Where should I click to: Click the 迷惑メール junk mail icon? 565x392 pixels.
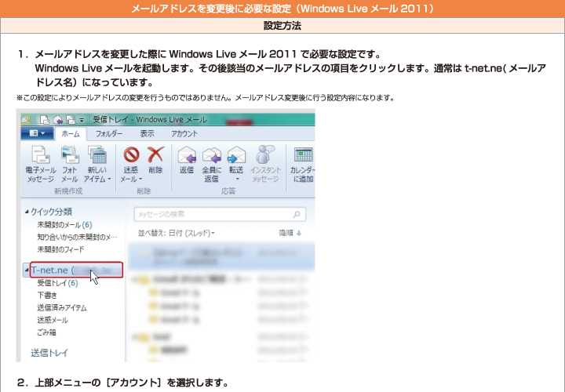pyautogui.click(x=132, y=154)
